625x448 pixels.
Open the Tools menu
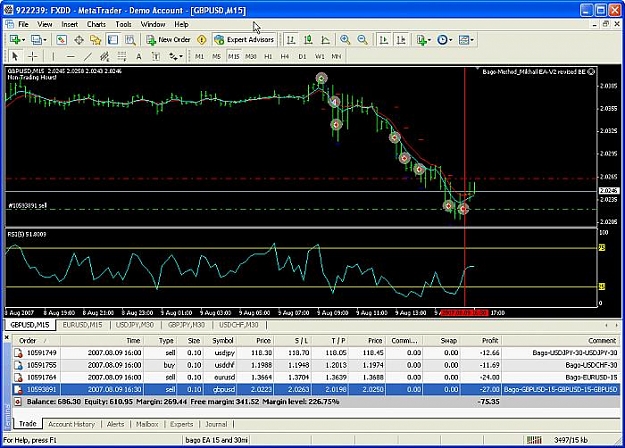123,24
